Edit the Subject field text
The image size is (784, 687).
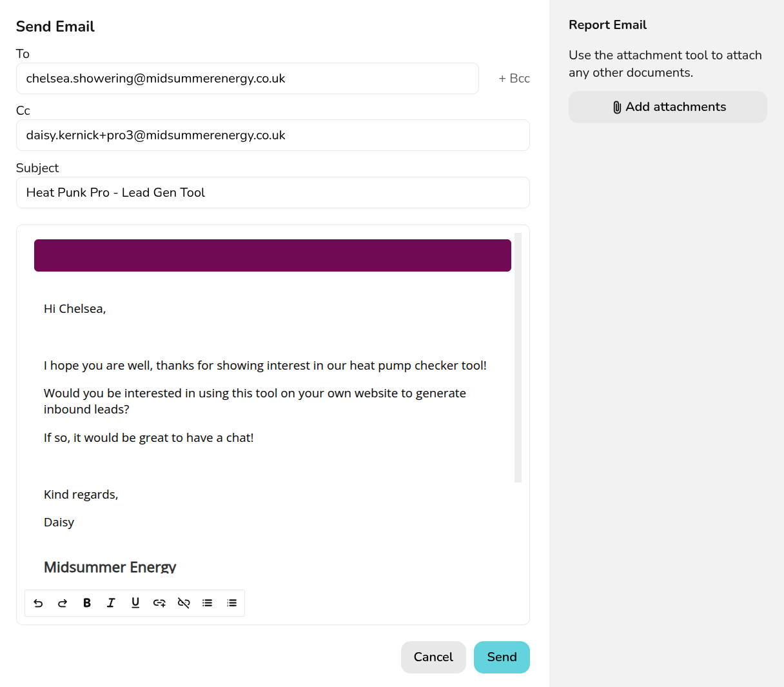[272, 193]
